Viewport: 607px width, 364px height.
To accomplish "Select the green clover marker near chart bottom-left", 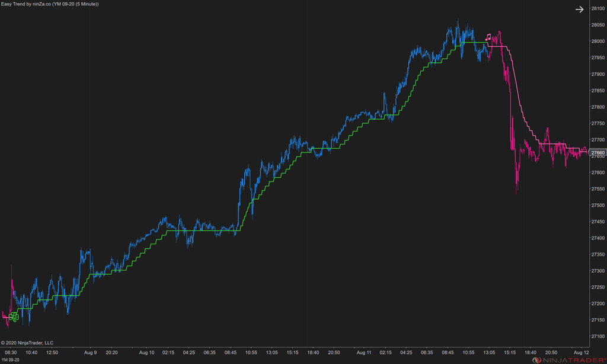I will pos(13,316).
